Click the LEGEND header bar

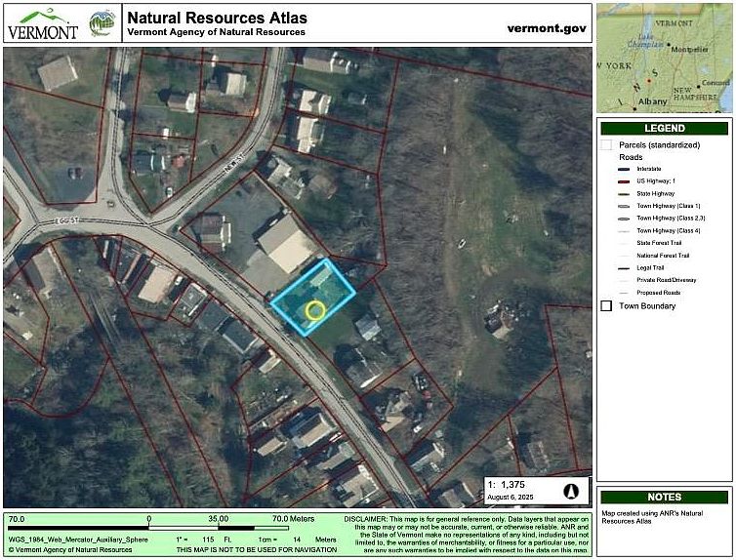pos(664,128)
